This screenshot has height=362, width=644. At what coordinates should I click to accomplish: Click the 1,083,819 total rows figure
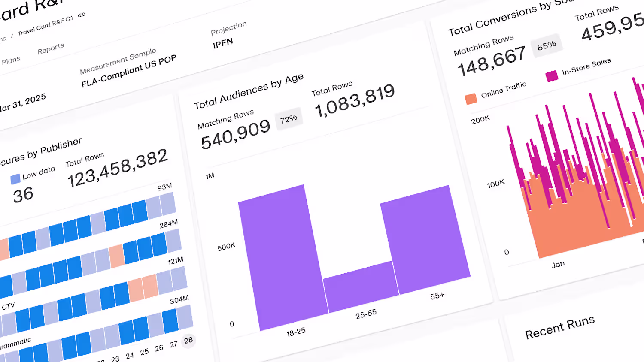355,100
